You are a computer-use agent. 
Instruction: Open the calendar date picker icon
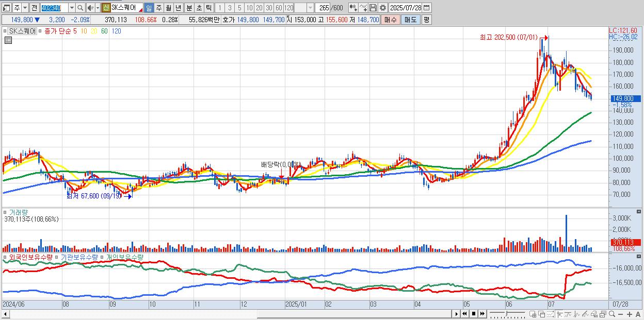[x=427, y=8]
